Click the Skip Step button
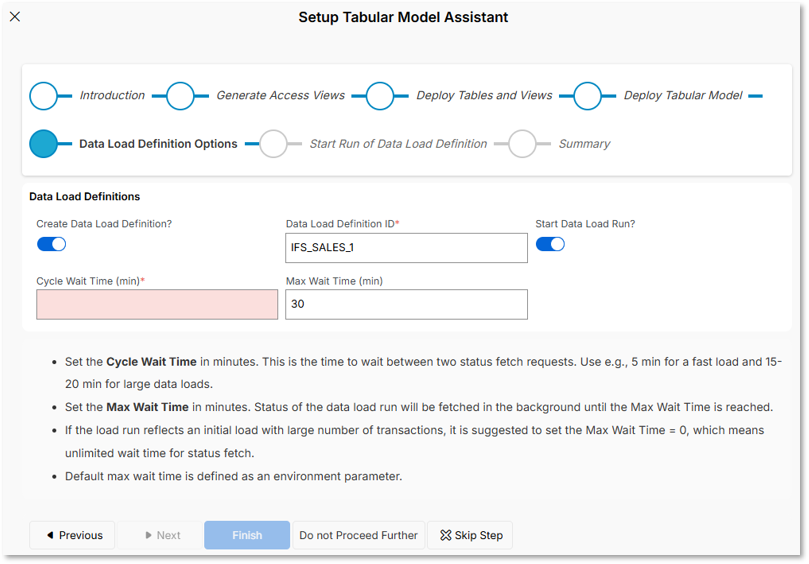Screen dimensions: 809x564 (x=471, y=535)
